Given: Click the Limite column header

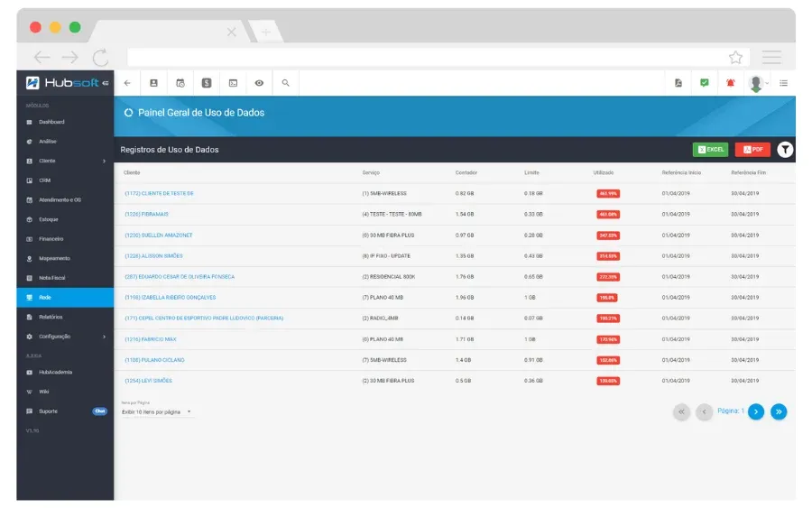Looking at the screenshot, I should point(531,173).
